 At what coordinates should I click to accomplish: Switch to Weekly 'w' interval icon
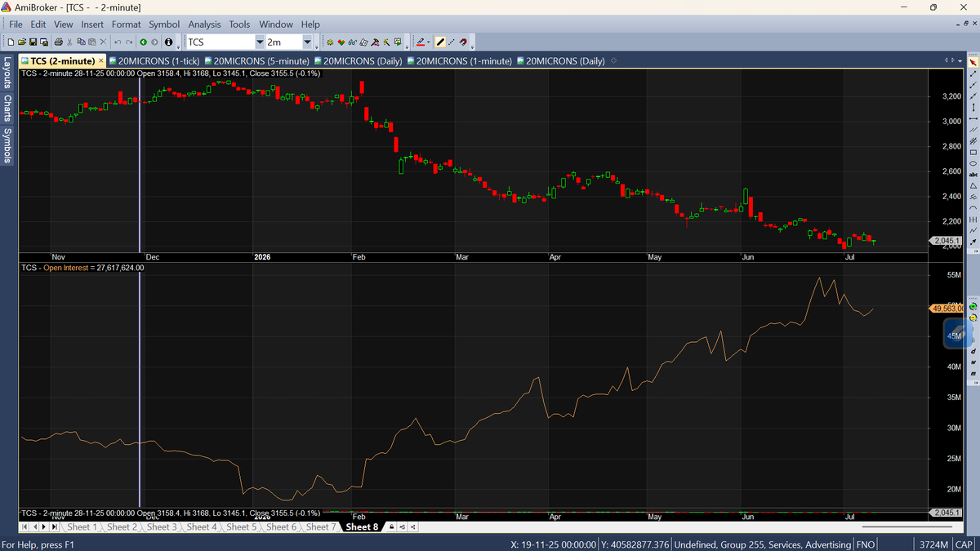(973, 362)
